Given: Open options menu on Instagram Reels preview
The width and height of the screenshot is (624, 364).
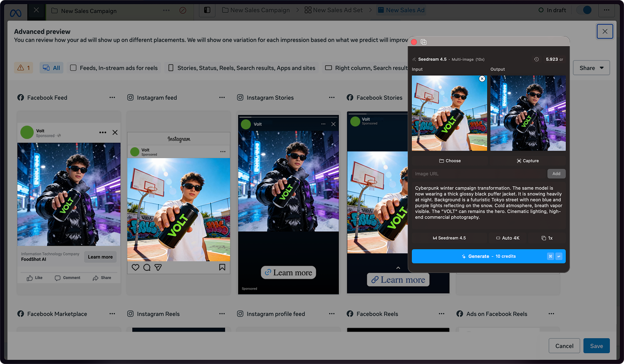Looking at the screenshot, I should point(222,314).
